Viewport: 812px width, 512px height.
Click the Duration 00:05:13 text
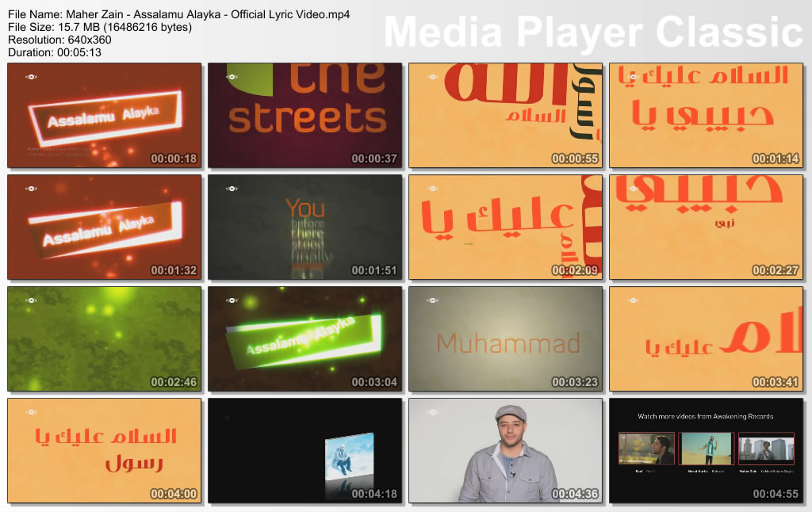point(55,52)
